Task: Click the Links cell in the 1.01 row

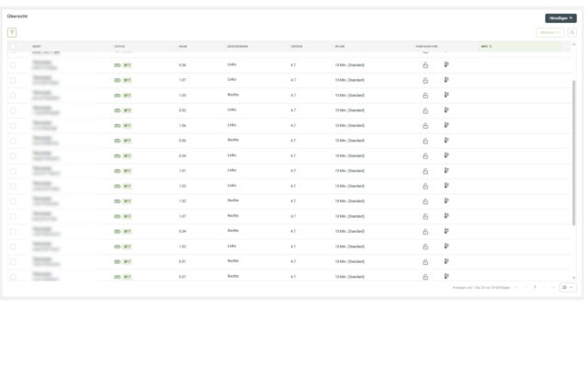Action: 232,170
